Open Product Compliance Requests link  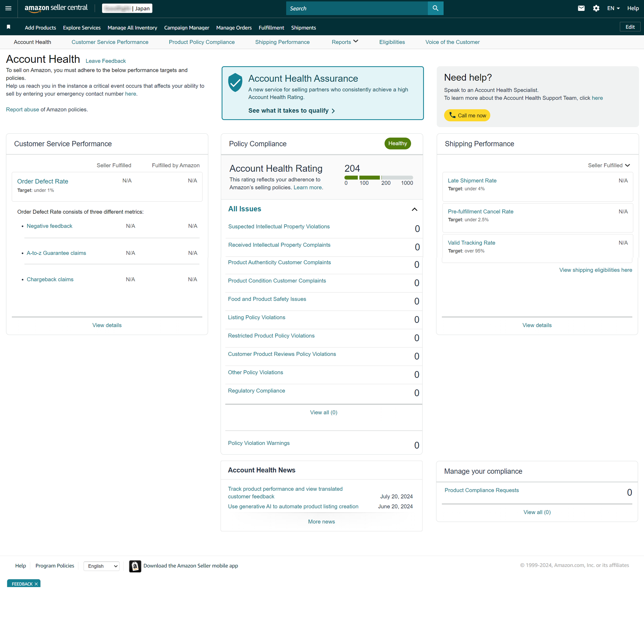coord(482,490)
